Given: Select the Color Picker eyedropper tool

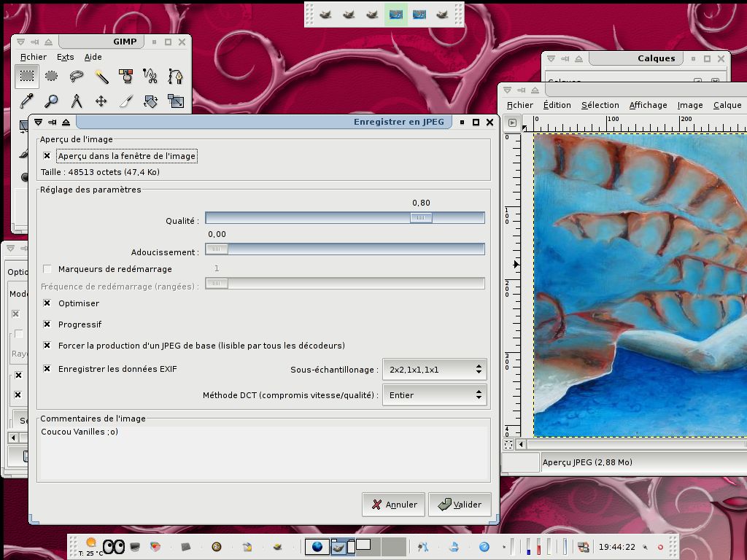Looking at the screenshot, I should coord(27,101).
